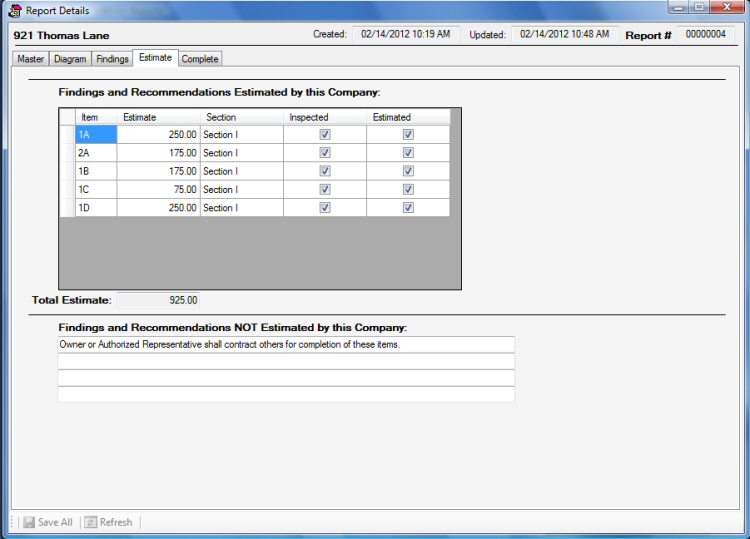Toggle Estimated checkbox for item 1C
750x539 pixels.
[408, 189]
